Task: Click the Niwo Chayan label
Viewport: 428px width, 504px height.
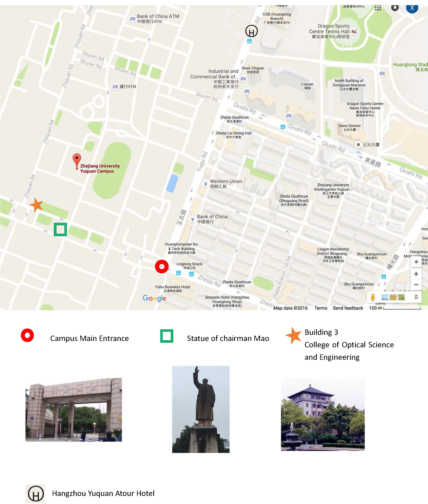Action: (x=253, y=70)
